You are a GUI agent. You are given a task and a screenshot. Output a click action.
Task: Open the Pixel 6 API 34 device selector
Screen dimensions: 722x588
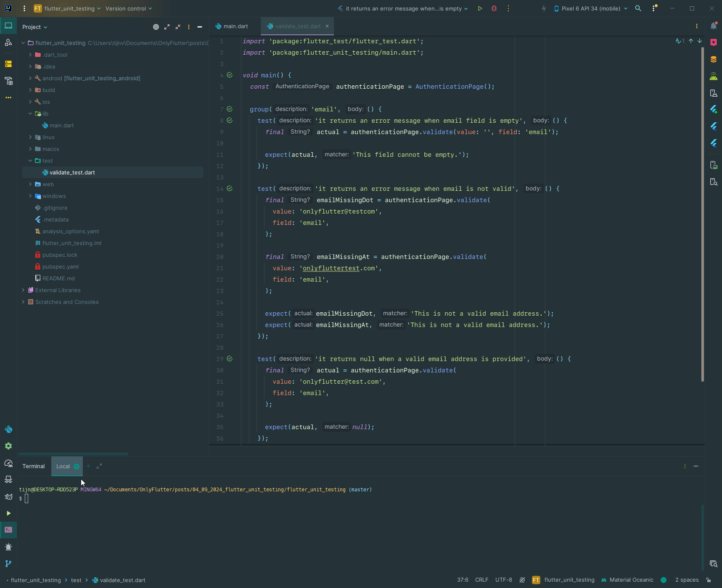tap(589, 8)
